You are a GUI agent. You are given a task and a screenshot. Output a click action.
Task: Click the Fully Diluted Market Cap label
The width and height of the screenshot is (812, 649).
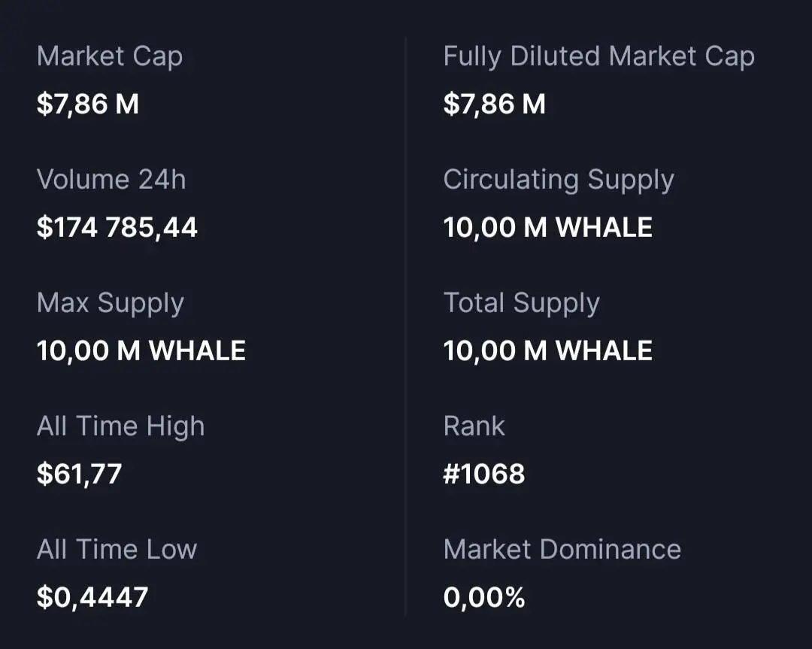[598, 57]
